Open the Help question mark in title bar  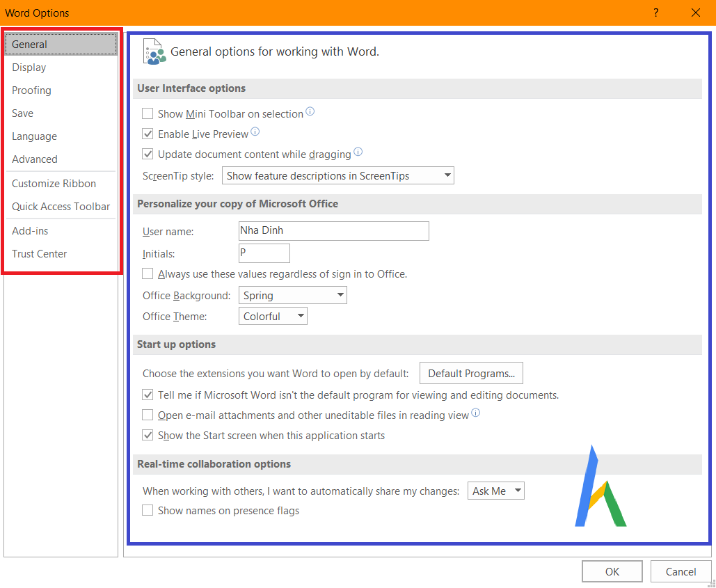(655, 13)
